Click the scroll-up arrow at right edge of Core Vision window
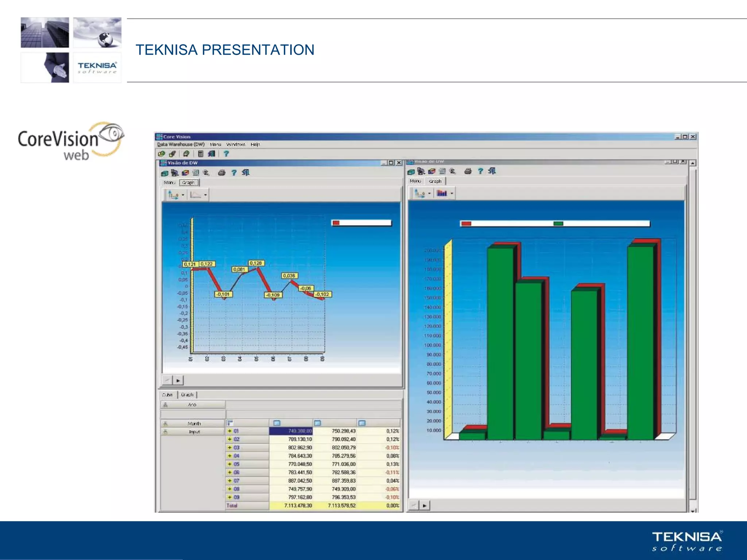The width and height of the screenshot is (747, 560). (x=693, y=163)
